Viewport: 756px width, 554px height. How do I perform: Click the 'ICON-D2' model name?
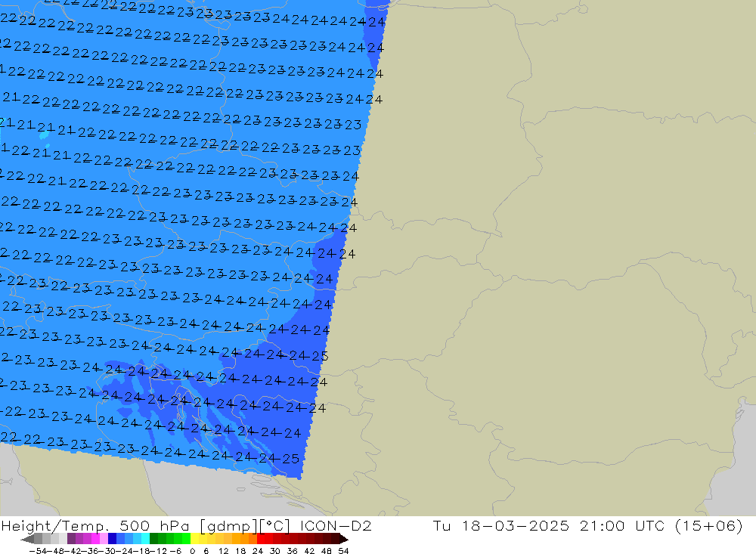(x=336, y=525)
